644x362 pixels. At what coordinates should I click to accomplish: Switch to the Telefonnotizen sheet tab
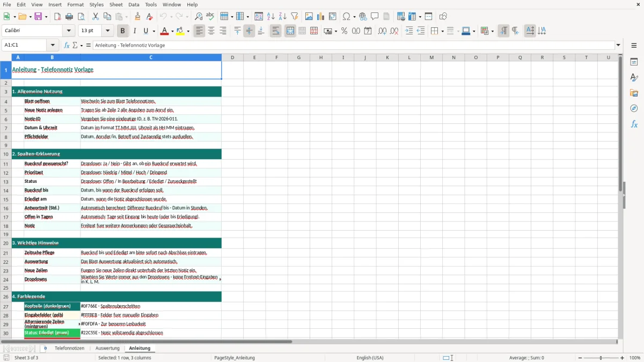[x=69, y=348]
